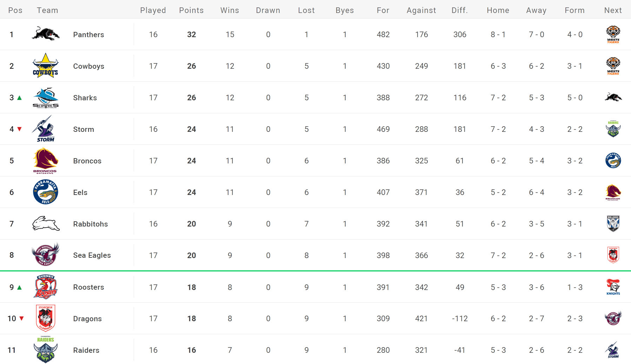Open Knights next-opponent logo in Roosters row

click(x=613, y=287)
